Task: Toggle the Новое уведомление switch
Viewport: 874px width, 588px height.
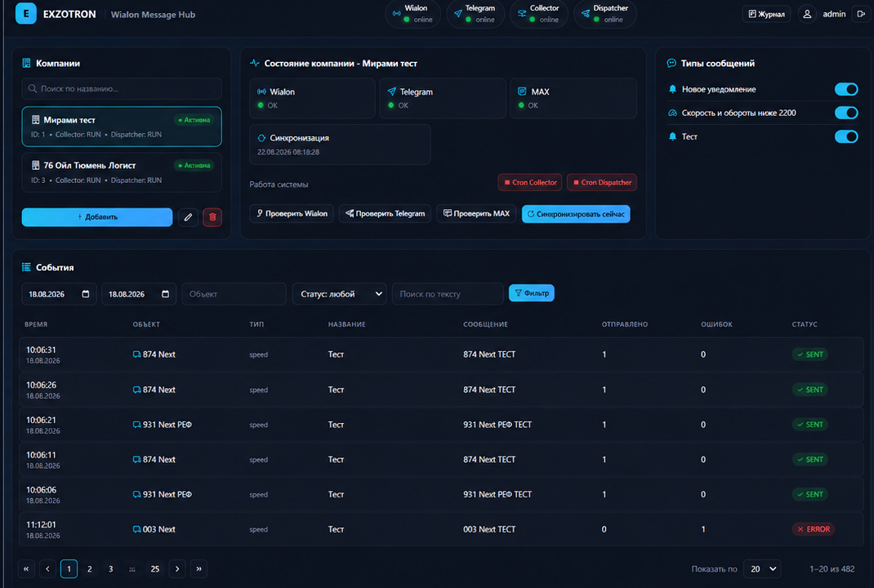Action: click(846, 89)
